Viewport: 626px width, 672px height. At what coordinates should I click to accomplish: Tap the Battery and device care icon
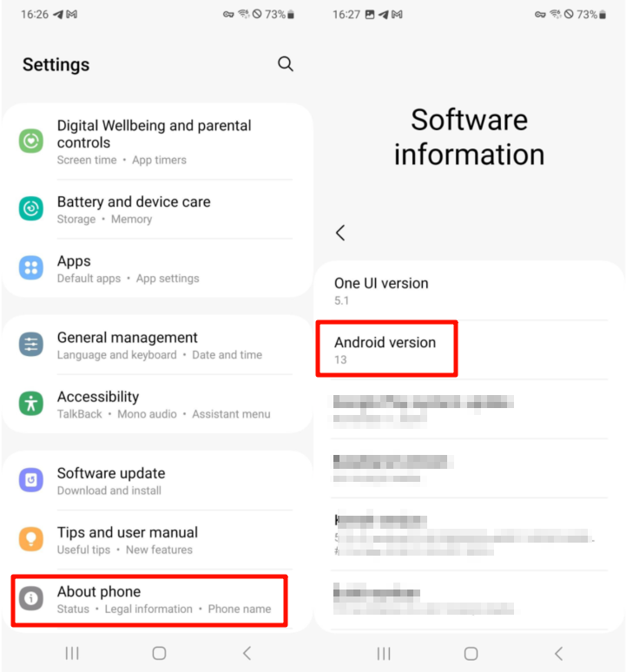click(31, 208)
